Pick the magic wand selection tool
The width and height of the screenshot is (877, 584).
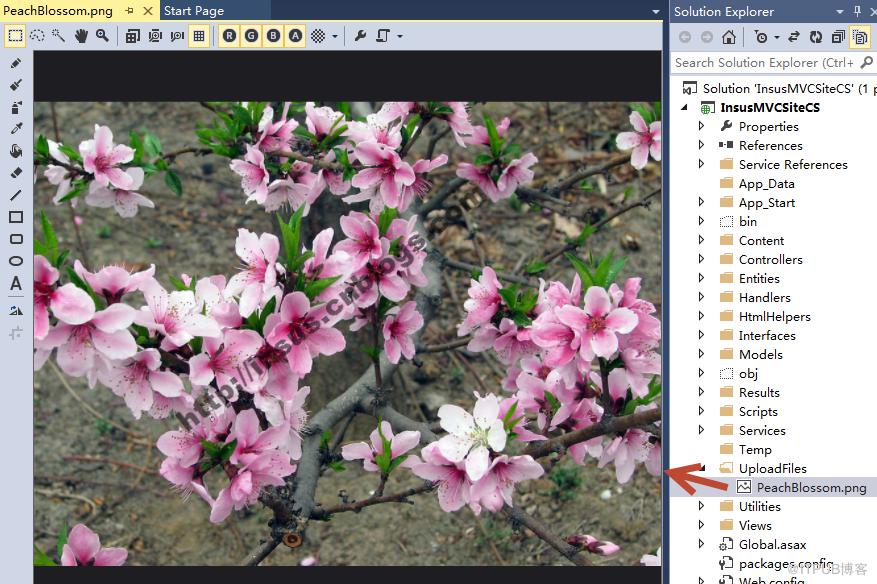pyautogui.click(x=58, y=36)
